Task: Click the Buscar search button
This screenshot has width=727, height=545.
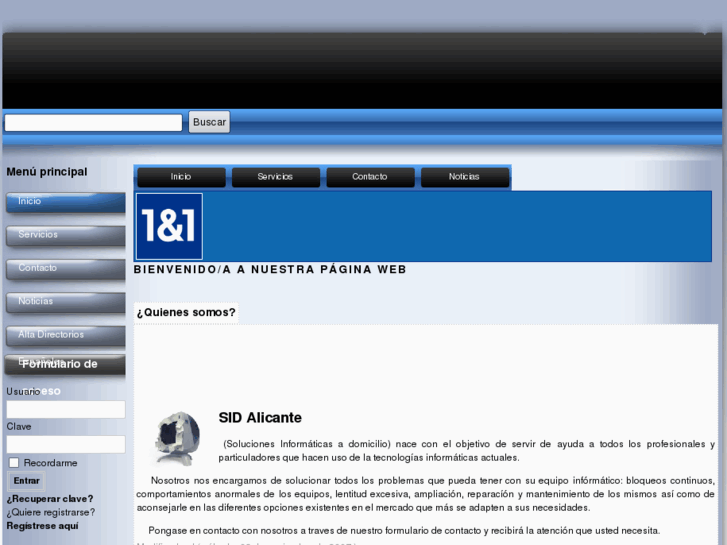Action: point(209,122)
